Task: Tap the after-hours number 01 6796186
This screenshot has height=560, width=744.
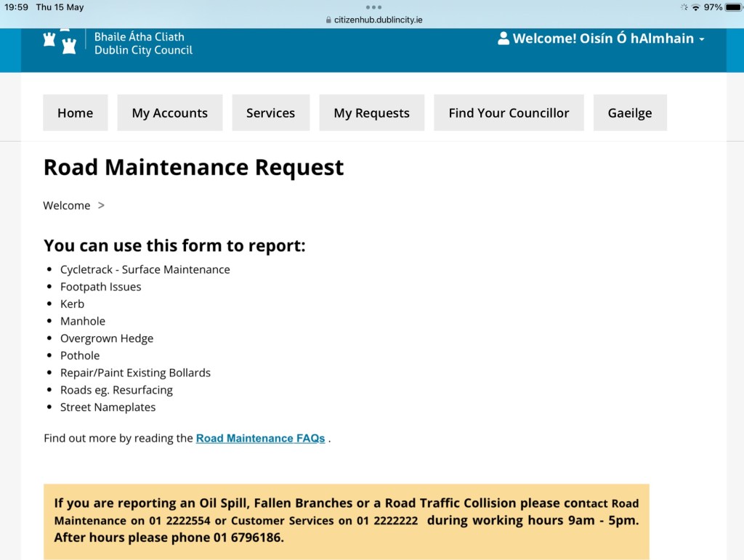Action: pos(246,537)
